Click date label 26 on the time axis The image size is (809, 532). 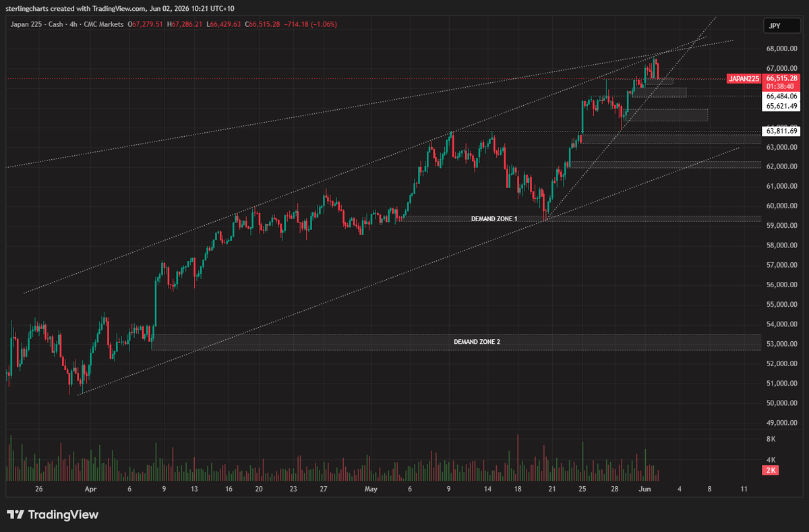pyautogui.click(x=38, y=488)
